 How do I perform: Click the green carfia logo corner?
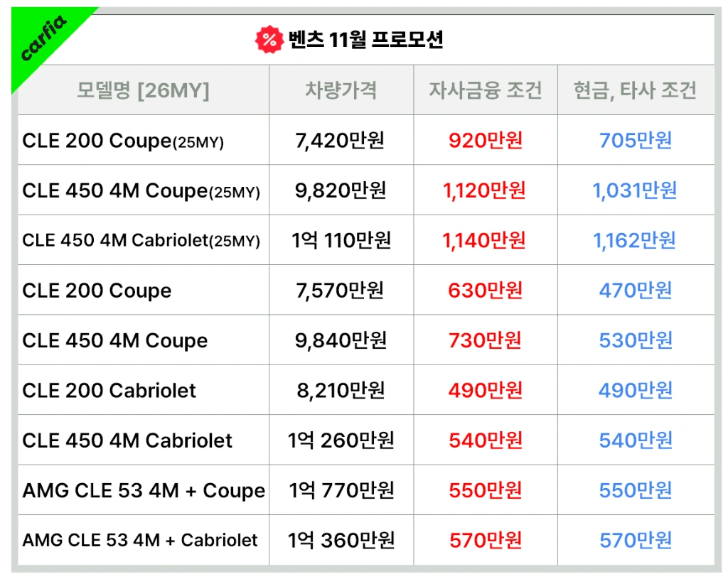click(x=43, y=39)
